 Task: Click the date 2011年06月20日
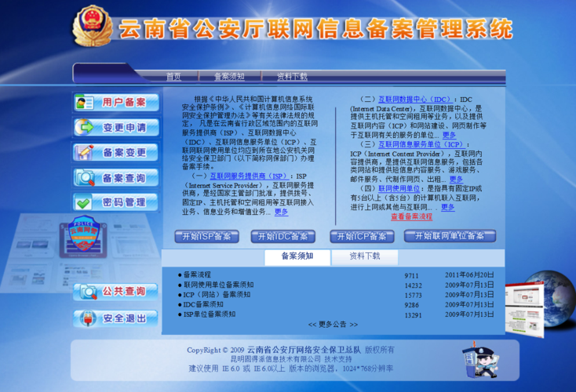point(469,275)
